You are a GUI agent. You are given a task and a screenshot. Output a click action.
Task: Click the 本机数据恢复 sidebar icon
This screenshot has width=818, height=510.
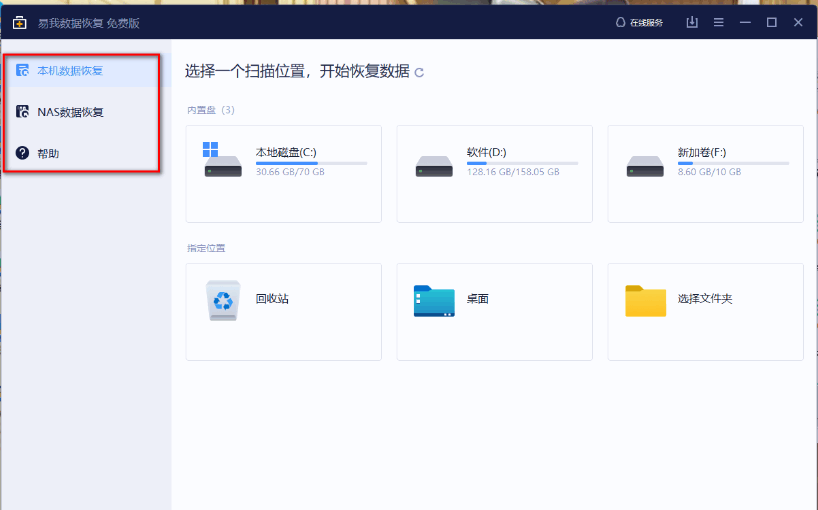click(22, 70)
